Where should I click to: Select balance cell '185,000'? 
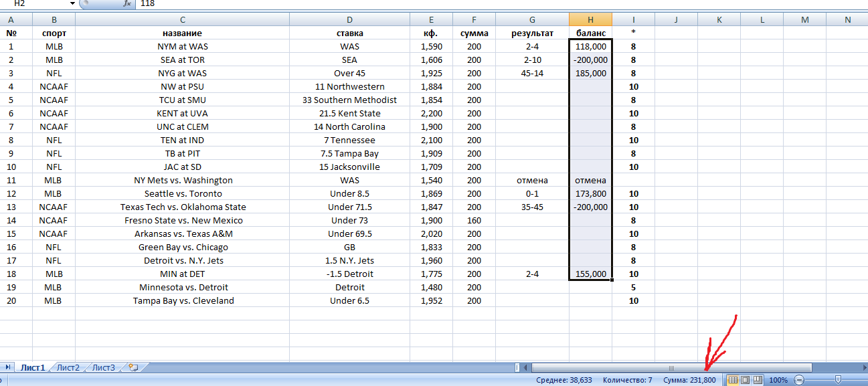(x=591, y=73)
